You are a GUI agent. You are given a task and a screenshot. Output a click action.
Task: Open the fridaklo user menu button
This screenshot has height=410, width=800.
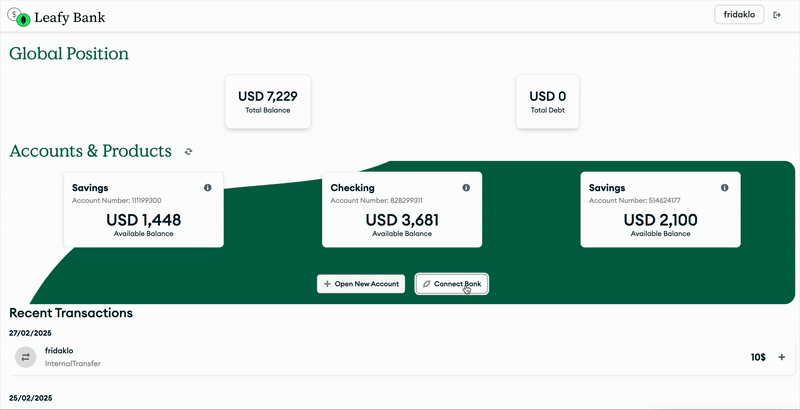click(739, 15)
